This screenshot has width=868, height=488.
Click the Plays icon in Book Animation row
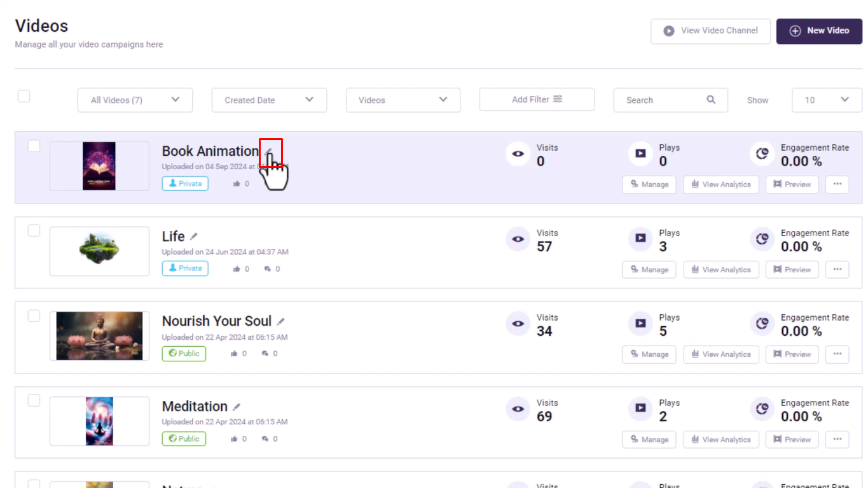click(x=641, y=153)
